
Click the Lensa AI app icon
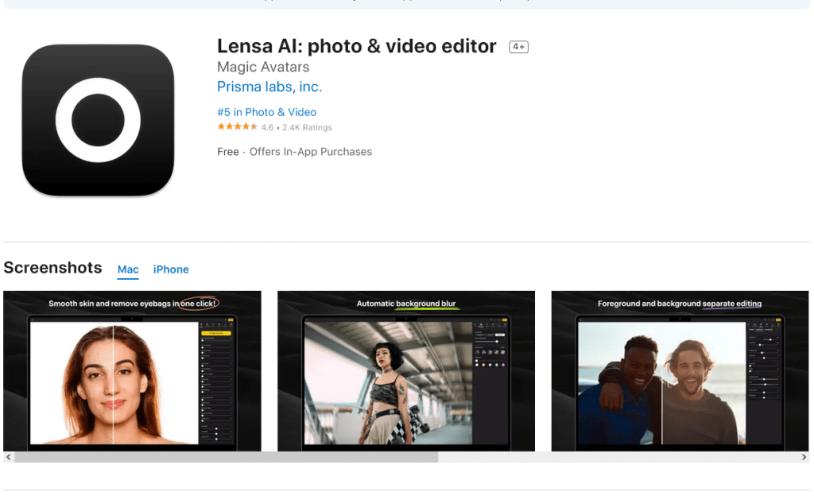point(98,119)
